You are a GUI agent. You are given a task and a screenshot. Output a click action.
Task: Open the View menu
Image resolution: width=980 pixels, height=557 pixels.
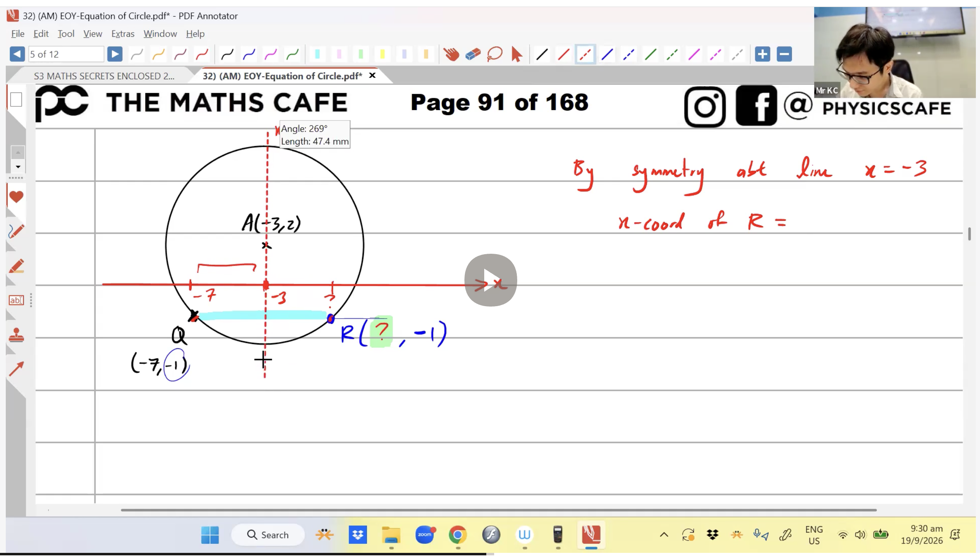click(x=92, y=34)
